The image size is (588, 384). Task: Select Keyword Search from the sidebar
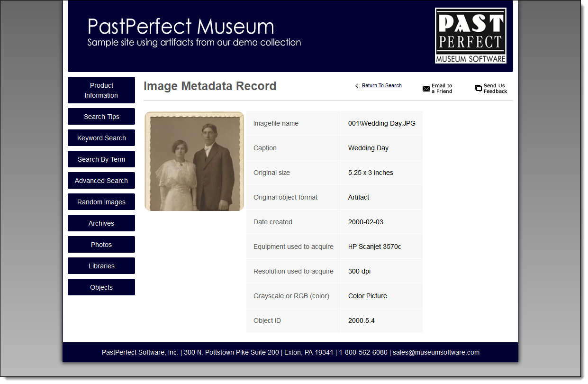pos(101,137)
